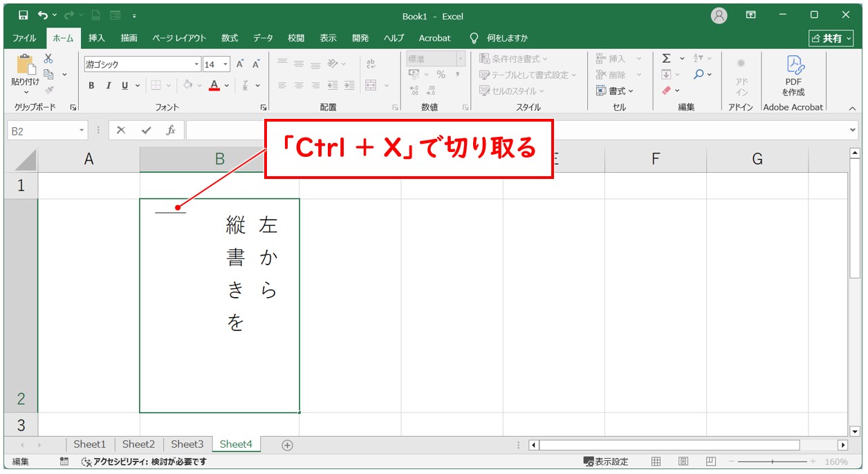
Task: Select the Sheet2 worksheet tab
Action: click(138, 444)
